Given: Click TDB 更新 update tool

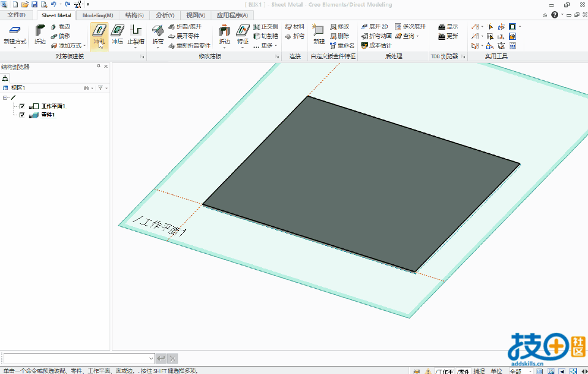Looking at the screenshot, I should 448,36.
